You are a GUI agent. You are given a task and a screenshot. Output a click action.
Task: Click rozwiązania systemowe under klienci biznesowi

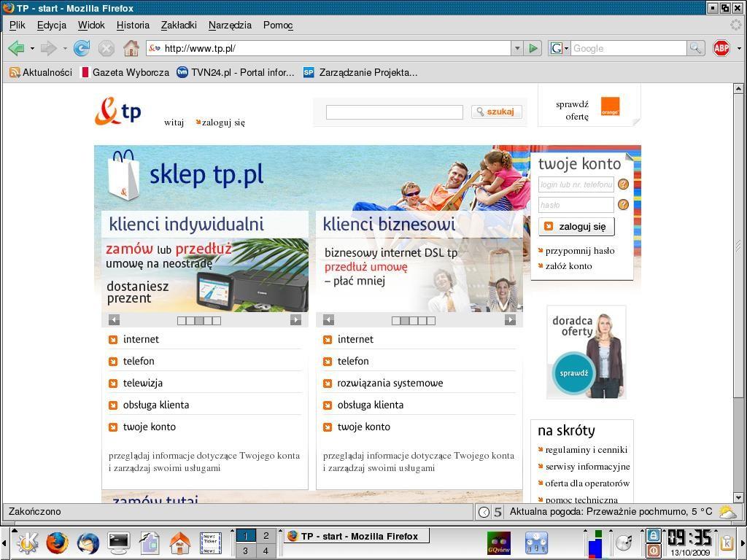[390, 383]
